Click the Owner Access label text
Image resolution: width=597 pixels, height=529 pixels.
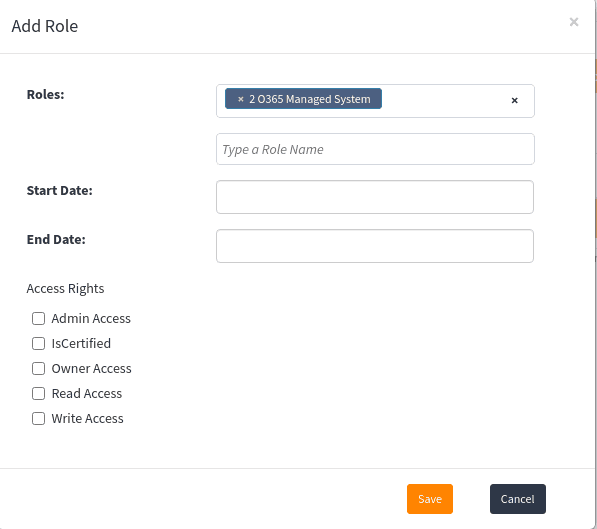point(91,369)
